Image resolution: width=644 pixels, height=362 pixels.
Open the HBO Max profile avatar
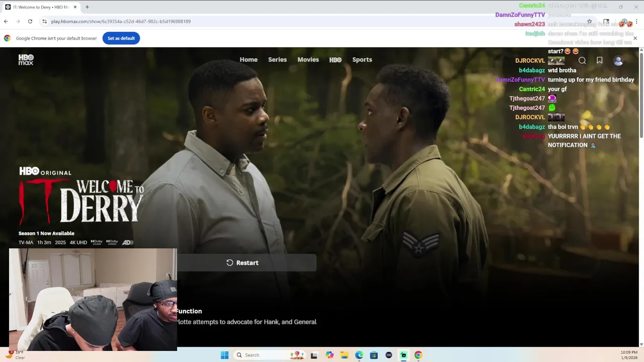[618, 60]
